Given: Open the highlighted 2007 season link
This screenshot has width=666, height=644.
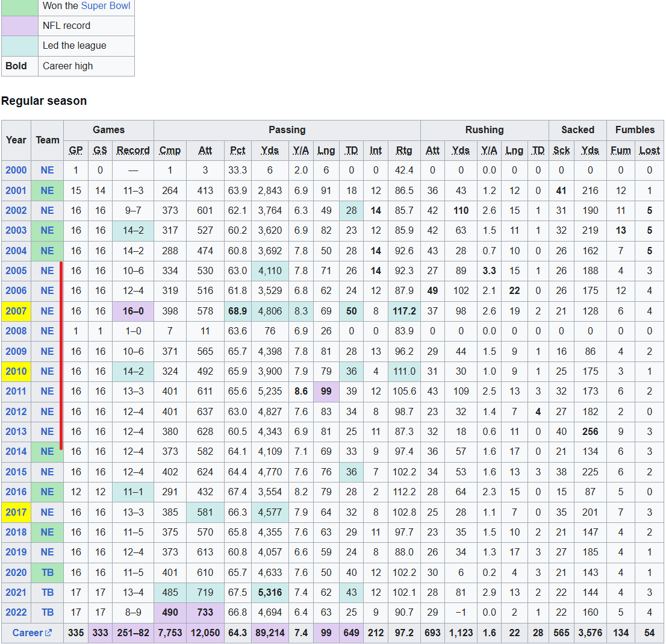Looking at the screenshot, I should 16,311.
